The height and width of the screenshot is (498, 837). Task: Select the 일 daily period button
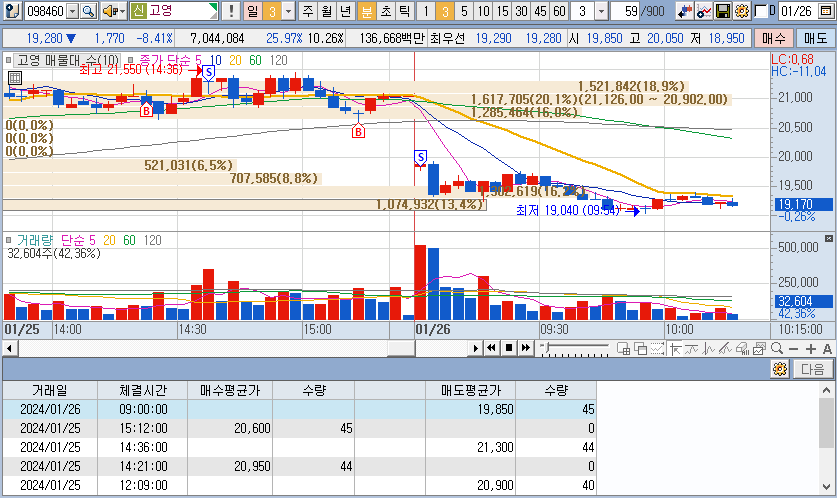point(252,11)
